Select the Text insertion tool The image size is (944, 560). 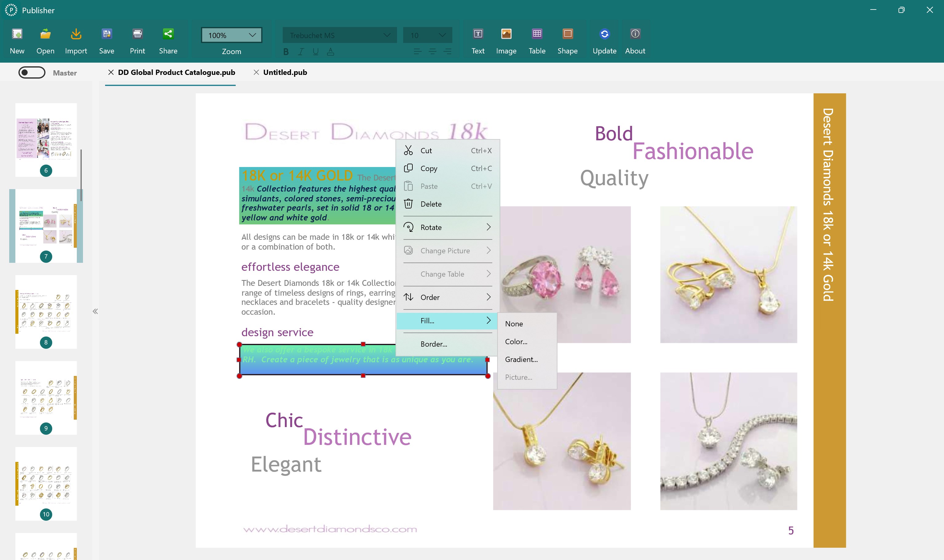pyautogui.click(x=477, y=40)
